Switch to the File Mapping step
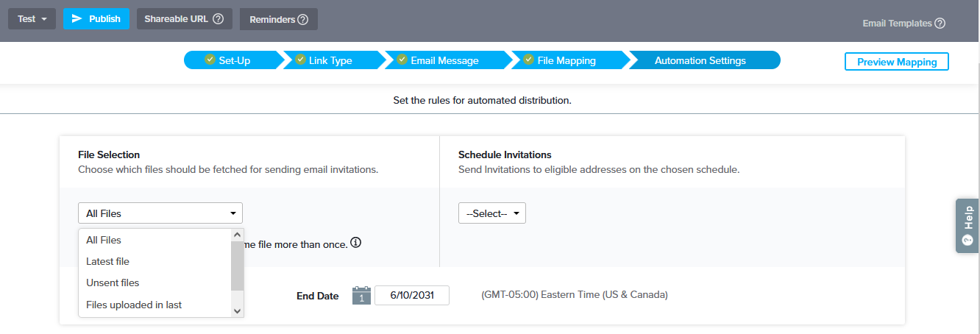The height and width of the screenshot is (334, 980). click(566, 60)
